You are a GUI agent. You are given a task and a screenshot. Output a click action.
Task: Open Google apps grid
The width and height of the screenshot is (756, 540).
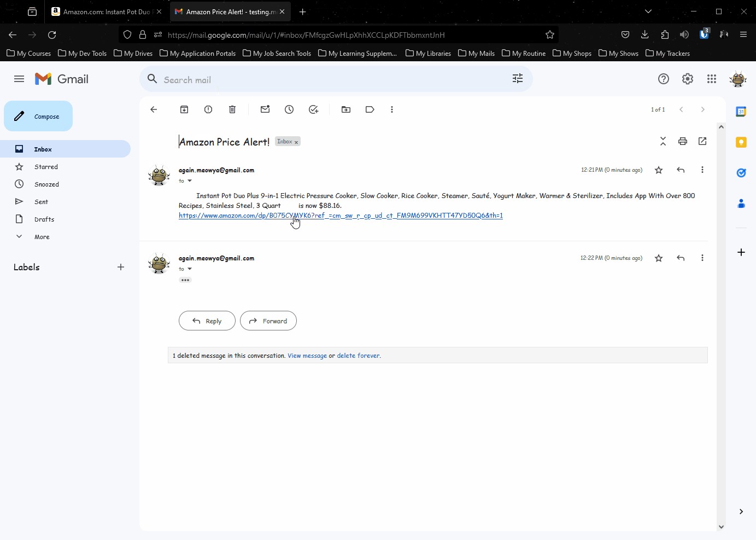(x=712, y=79)
